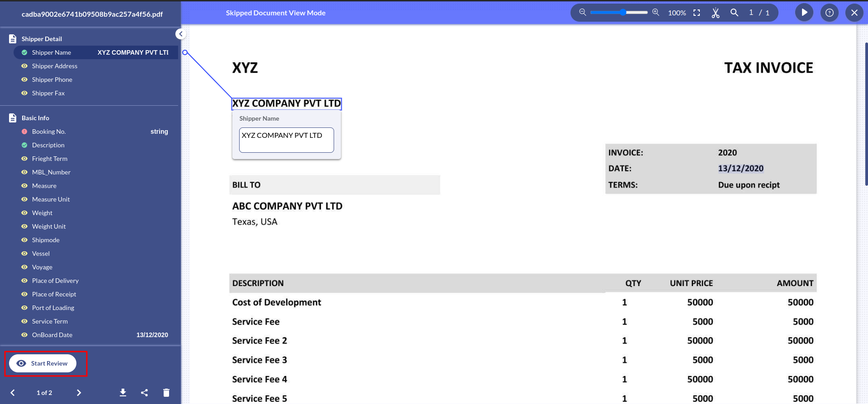Click the 100% zoom label
Screen dimensions: 868x404
pos(677,13)
